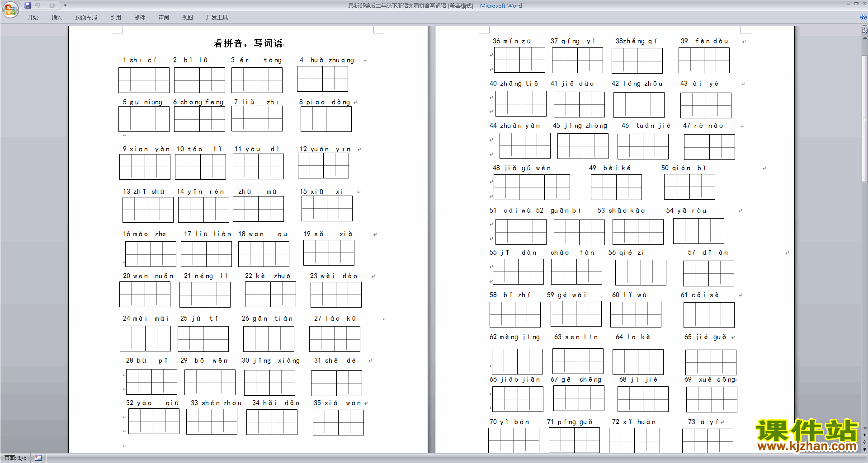868x463 pixels.
Task: Open the Select Browse Object button
Action: pos(864,442)
